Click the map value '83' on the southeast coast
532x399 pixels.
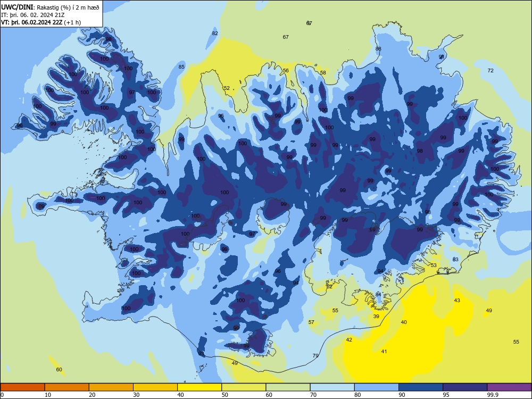point(455,260)
